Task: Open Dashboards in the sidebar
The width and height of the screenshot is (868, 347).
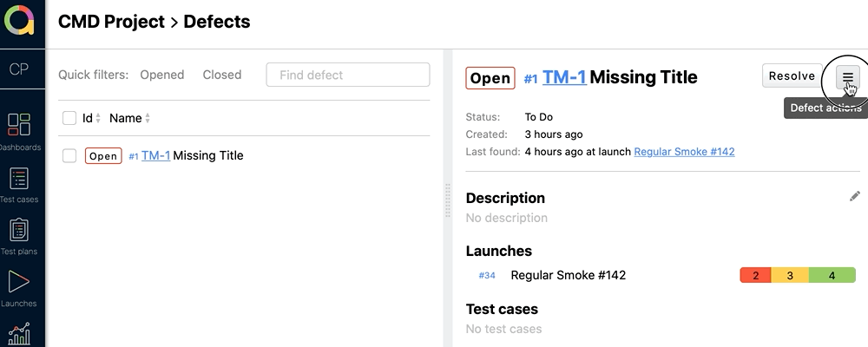Action: pos(19,132)
